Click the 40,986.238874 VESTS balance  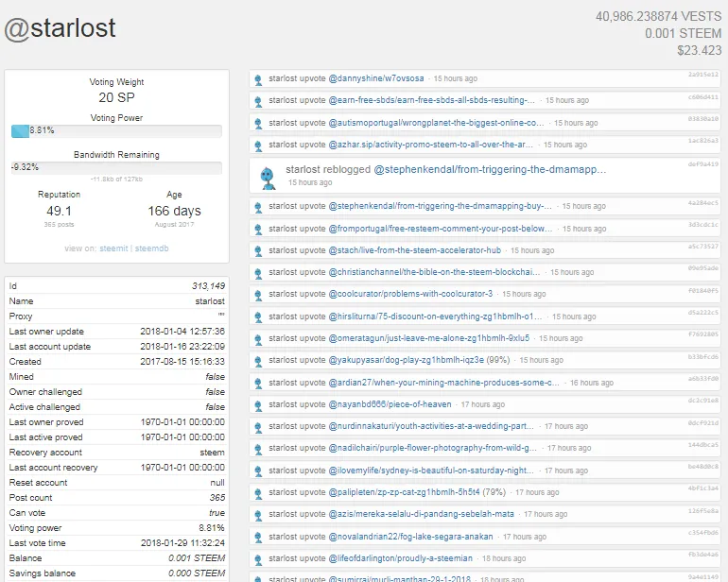pyautogui.click(x=658, y=17)
